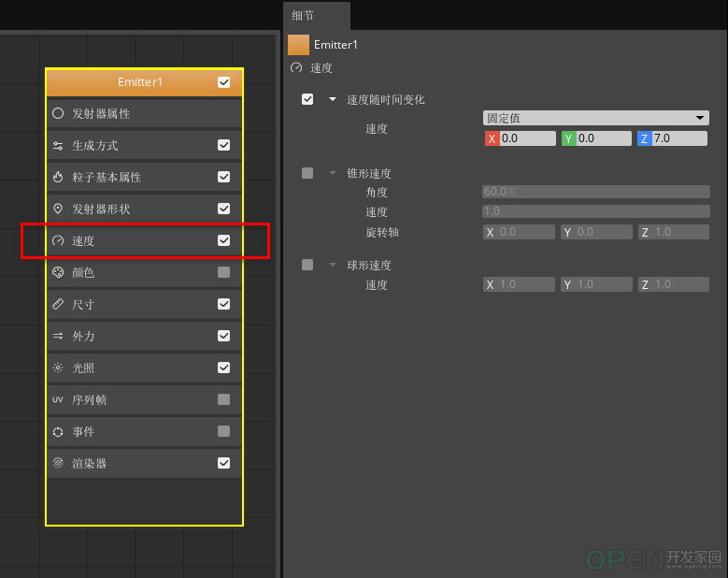Click the UV icon for 序列帧

[58, 399]
